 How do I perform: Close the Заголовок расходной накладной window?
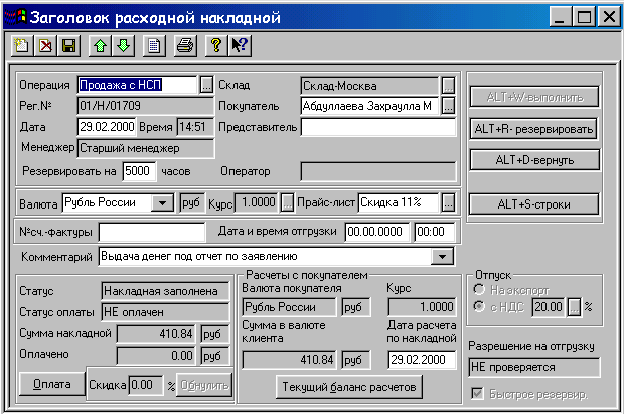point(609,17)
